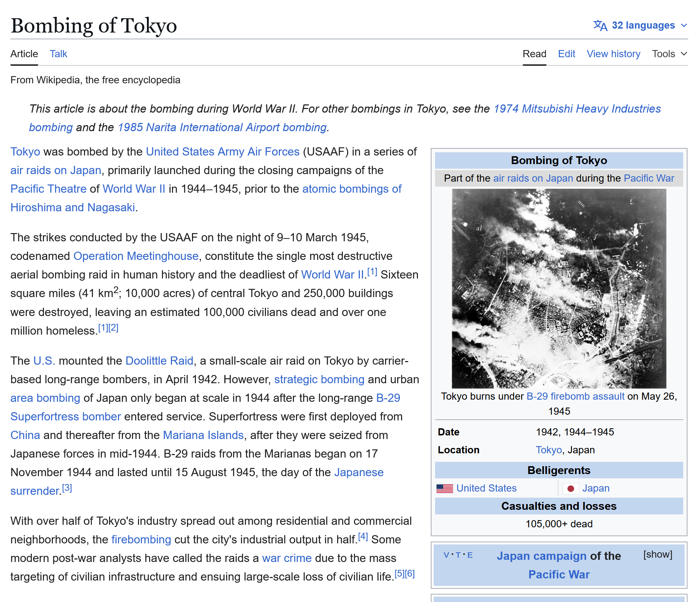Open the View history tab

point(613,54)
